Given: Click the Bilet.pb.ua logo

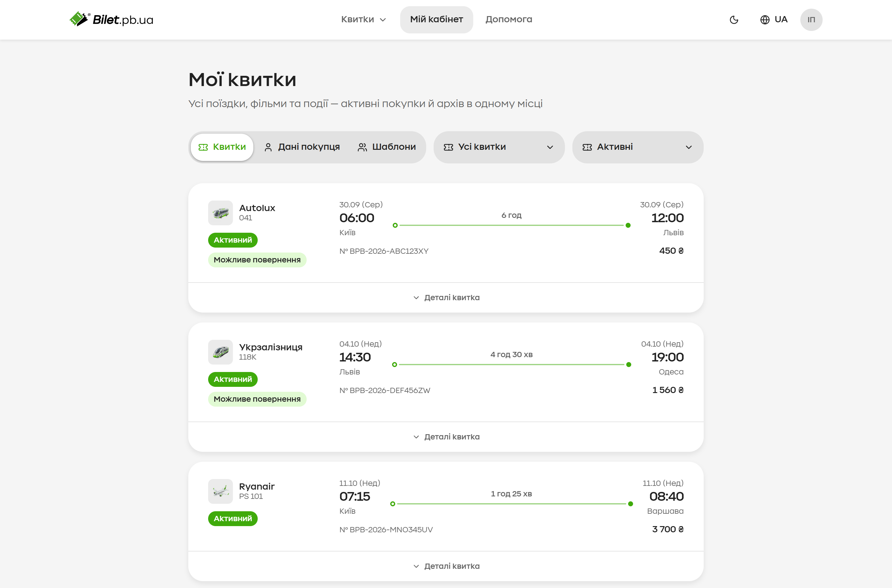Looking at the screenshot, I should pos(111,19).
